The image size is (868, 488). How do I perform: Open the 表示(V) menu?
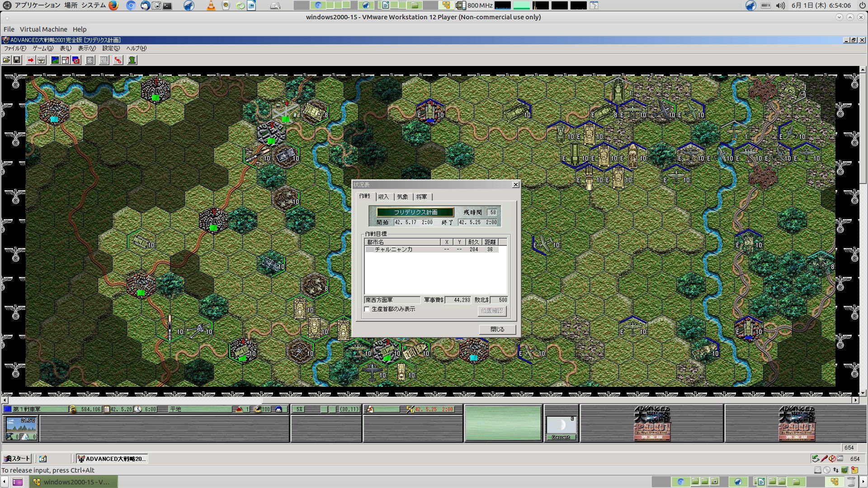87,48
